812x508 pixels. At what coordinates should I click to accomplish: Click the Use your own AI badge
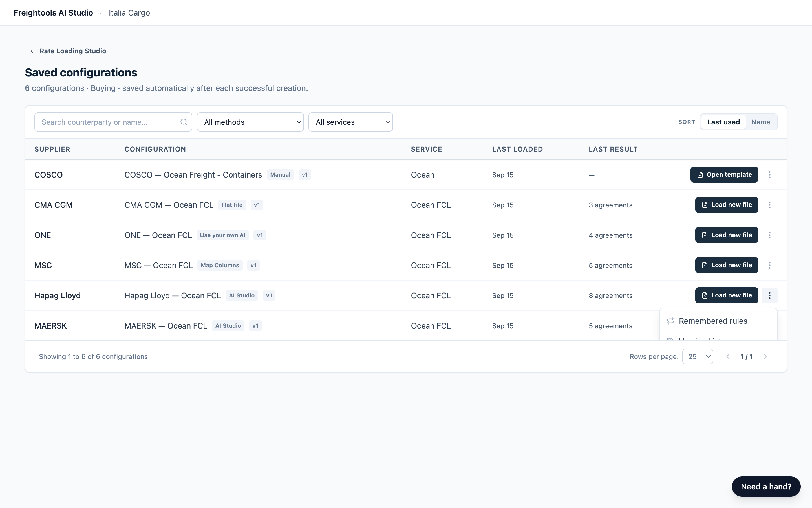point(222,235)
